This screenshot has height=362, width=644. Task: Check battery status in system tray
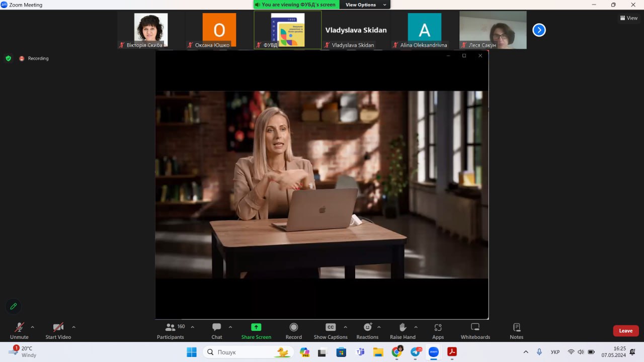click(x=591, y=352)
